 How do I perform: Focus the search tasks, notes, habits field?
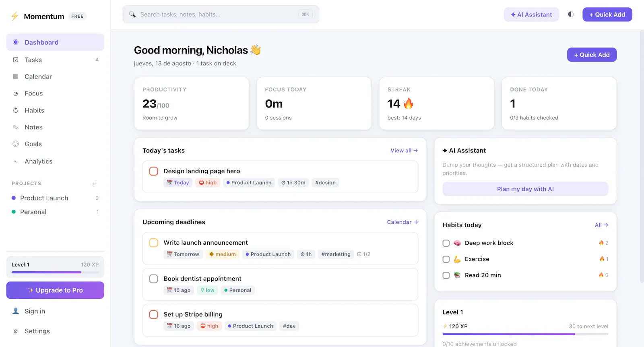point(221,14)
